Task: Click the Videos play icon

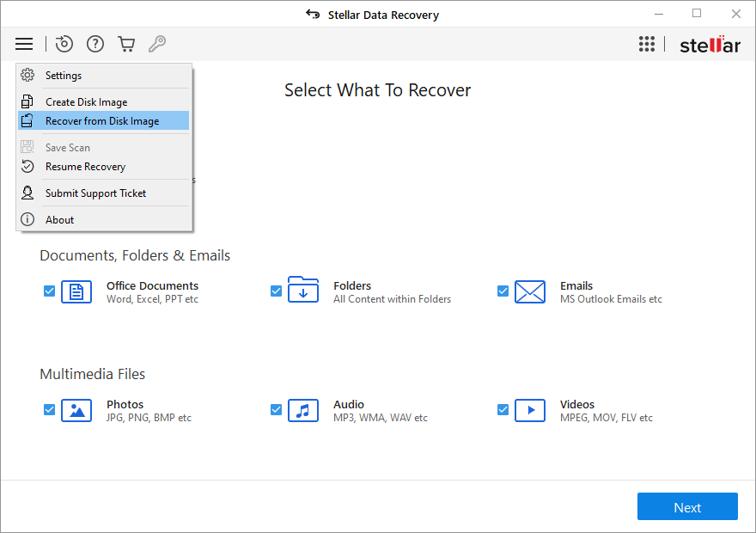Action: tap(530, 411)
